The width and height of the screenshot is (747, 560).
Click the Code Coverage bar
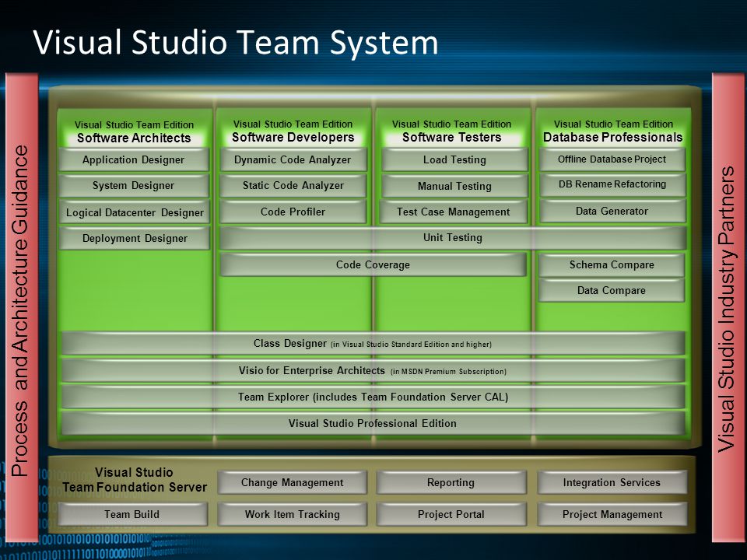click(x=373, y=264)
